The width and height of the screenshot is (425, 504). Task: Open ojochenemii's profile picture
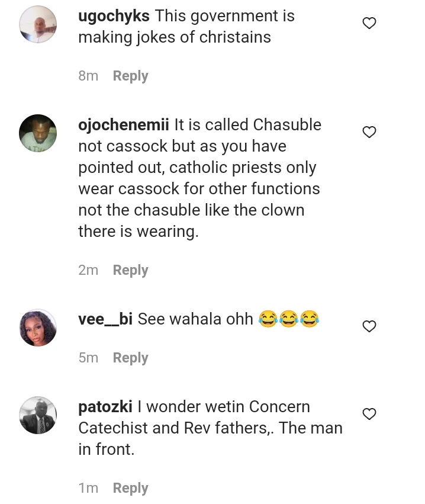38,133
